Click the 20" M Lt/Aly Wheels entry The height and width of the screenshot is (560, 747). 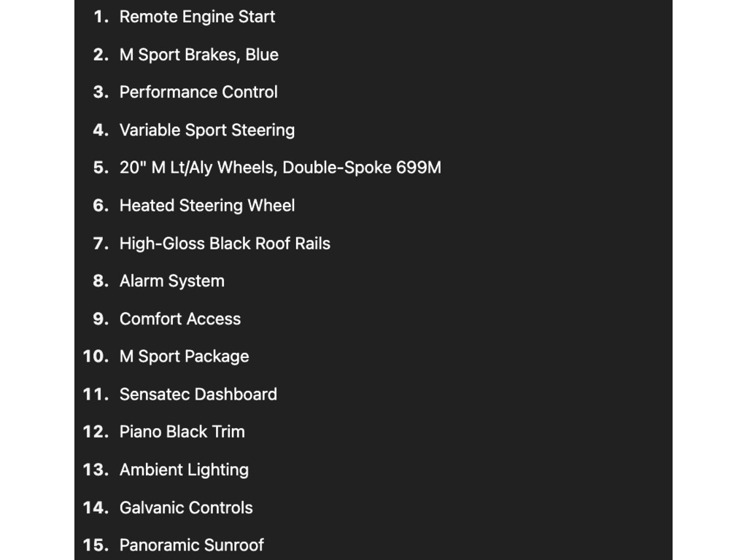point(280,168)
